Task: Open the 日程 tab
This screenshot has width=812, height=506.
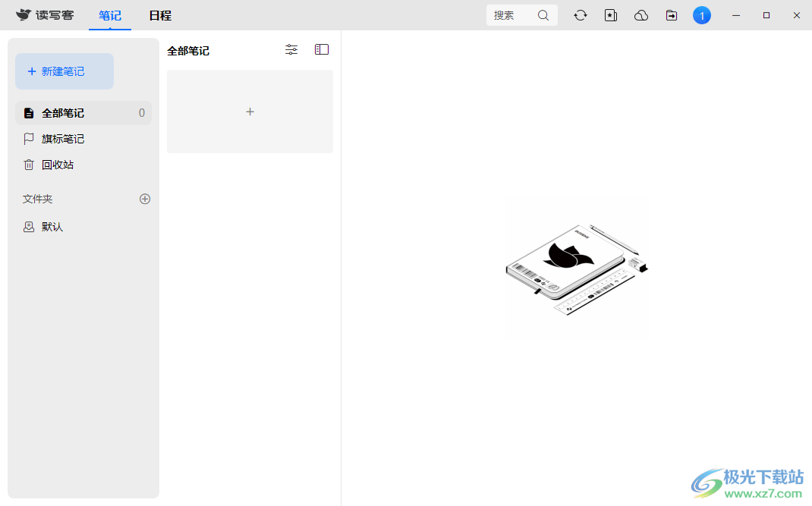Action: point(160,15)
